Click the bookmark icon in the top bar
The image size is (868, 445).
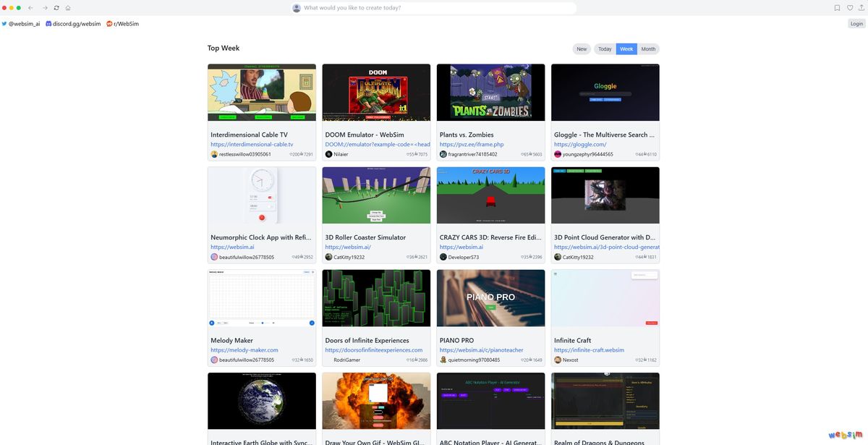pyautogui.click(x=836, y=7)
